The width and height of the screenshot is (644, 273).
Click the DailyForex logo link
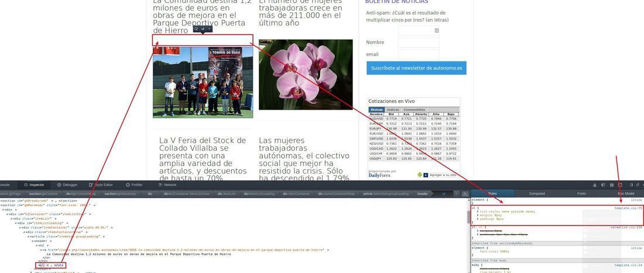pos(379,175)
